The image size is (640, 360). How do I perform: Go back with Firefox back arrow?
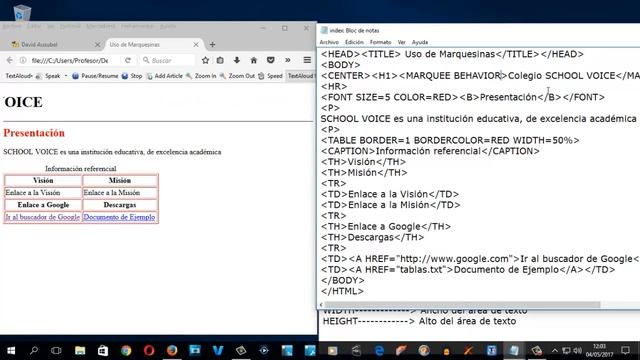9,60
